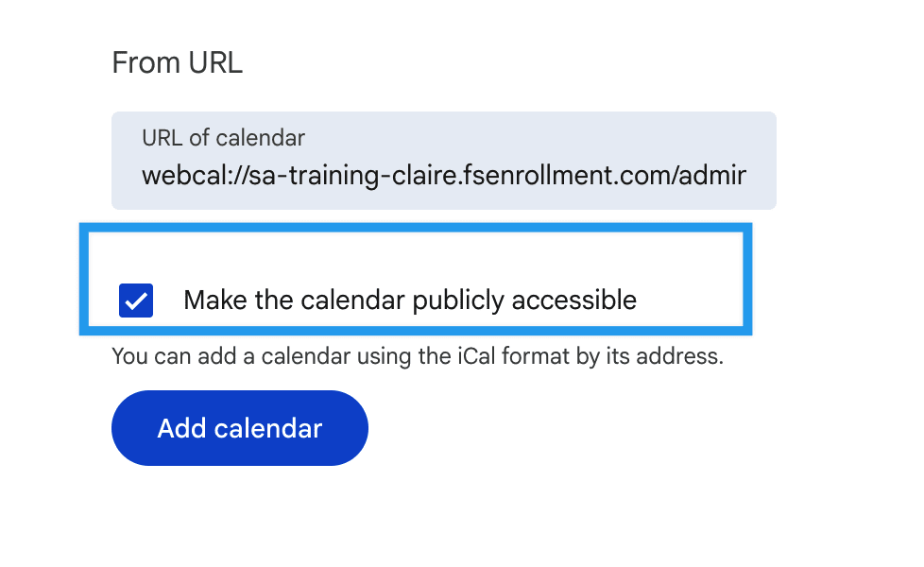Click the iCal format helper text
This screenshot has width=924, height=567.
pos(417,357)
